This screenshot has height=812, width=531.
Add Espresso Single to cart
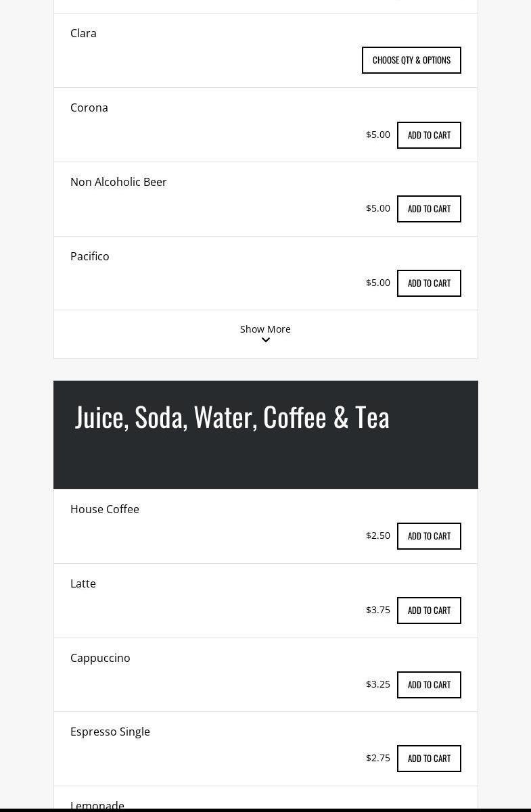[429, 759]
